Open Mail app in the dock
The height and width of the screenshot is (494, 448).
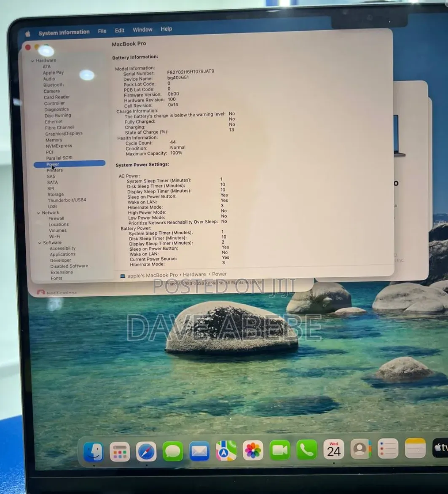199,451
